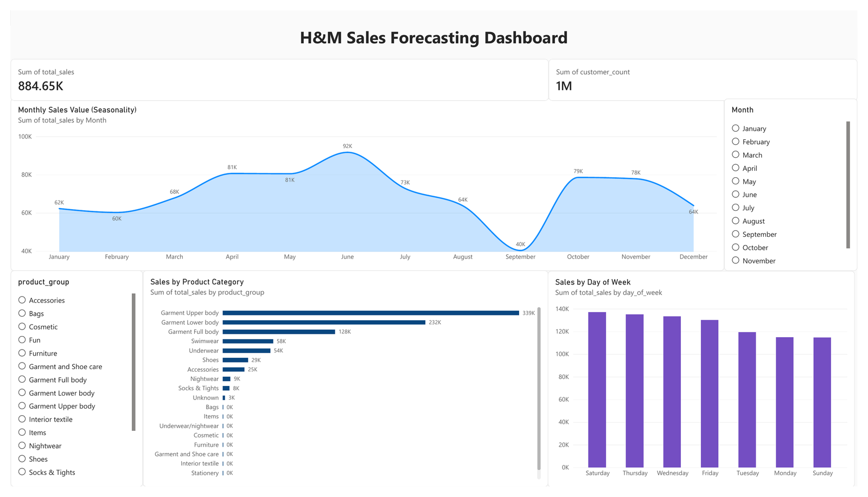Screen dimensions: 868x497
Task: Click the Garment Upper body bar
Action: point(371,313)
